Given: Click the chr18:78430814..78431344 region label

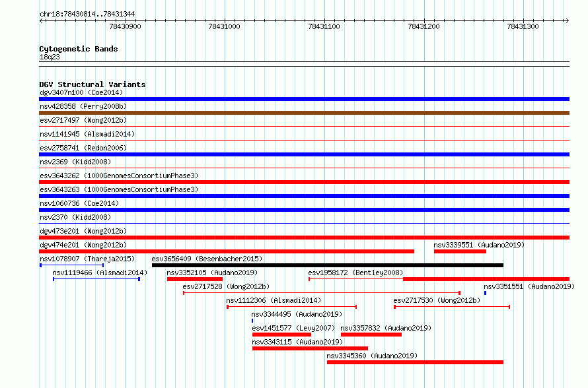Looking at the screenshot, I should pyautogui.click(x=87, y=15).
